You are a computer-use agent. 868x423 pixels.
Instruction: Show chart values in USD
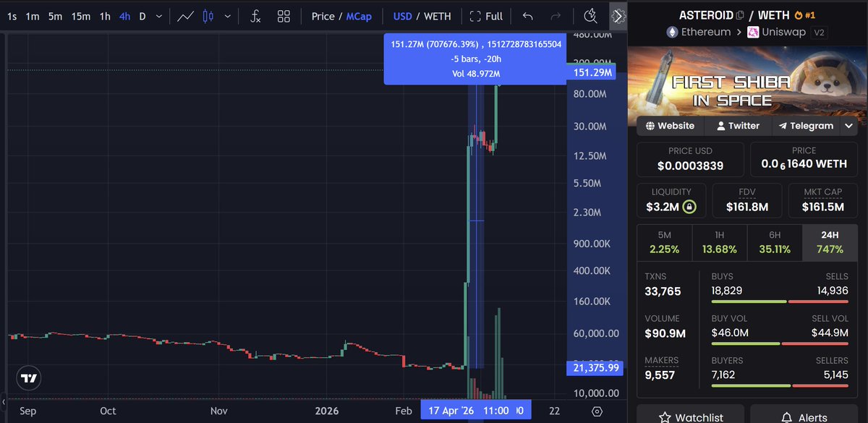(403, 16)
